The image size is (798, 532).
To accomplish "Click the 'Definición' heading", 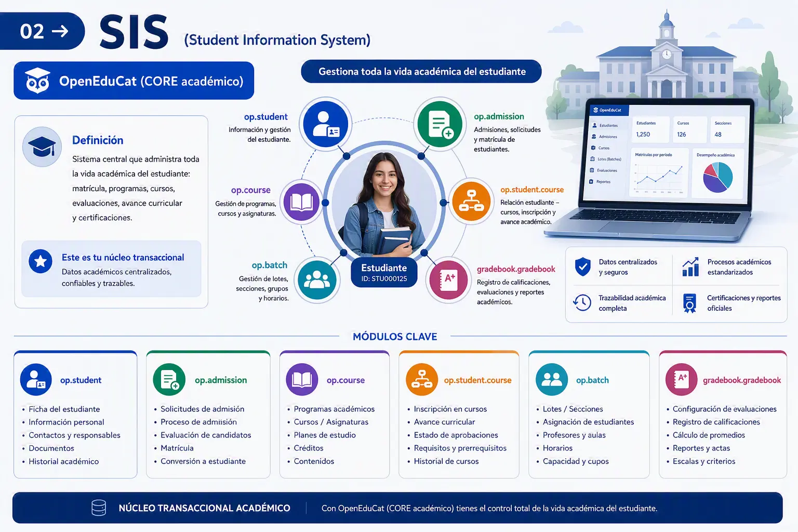I will [x=98, y=140].
